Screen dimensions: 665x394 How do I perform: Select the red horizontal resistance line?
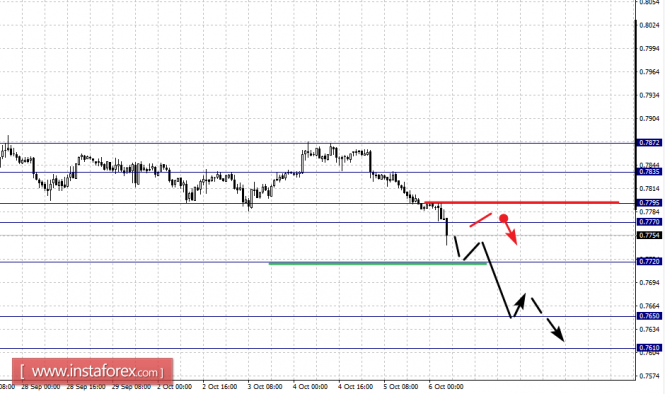pos(522,202)
